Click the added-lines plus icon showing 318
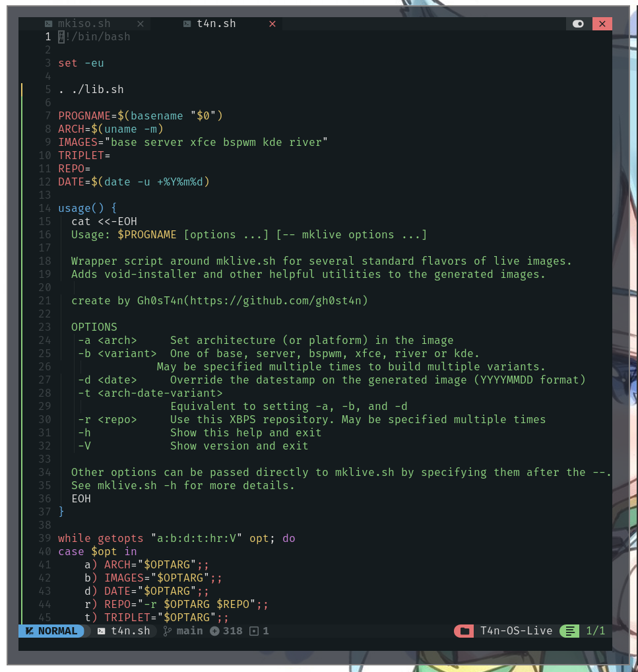Viewport: 638px width, 672px height. [214, 631]
